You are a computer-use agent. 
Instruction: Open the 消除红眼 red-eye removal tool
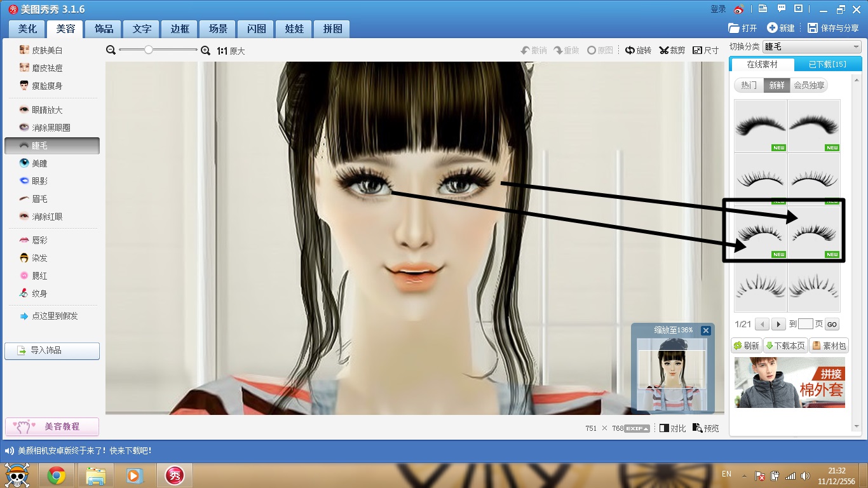point(41,217)
